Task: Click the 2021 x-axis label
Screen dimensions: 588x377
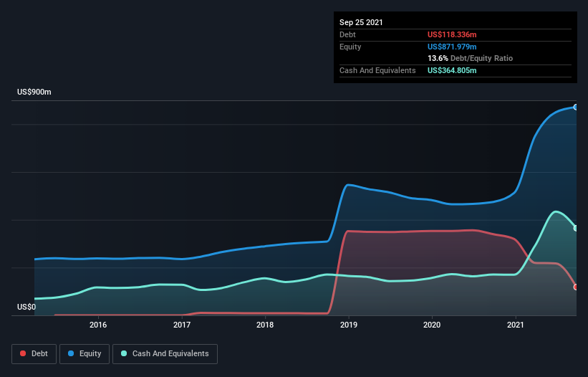Action: tap(515, 325)
